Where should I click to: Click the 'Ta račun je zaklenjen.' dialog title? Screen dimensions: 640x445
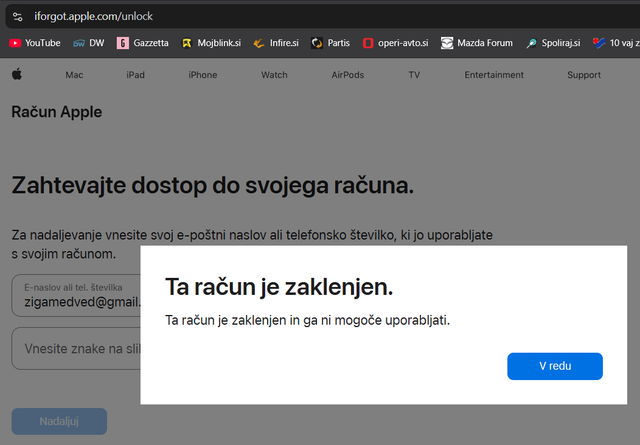tap(279, 287)
